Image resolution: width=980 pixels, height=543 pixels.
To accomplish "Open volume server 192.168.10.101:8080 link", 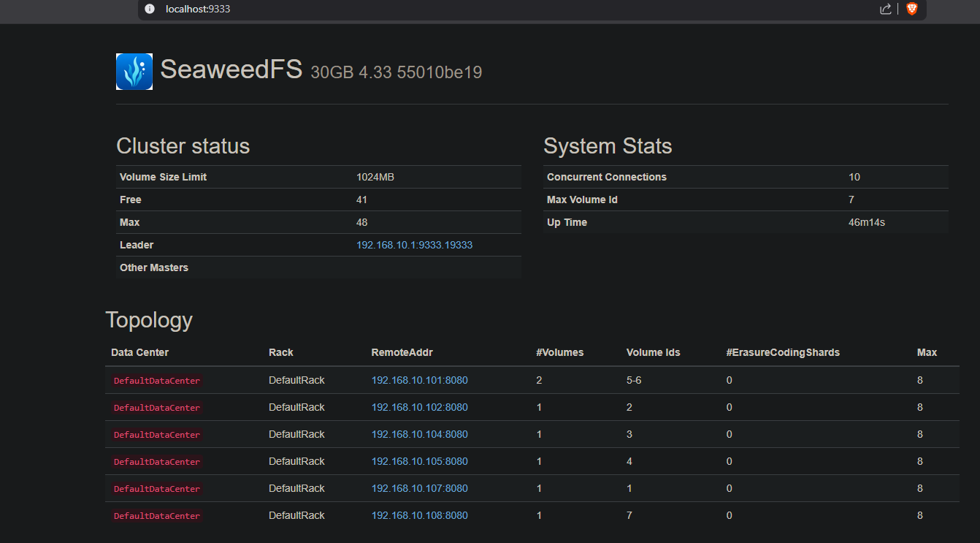I will [x=420, y=380].
